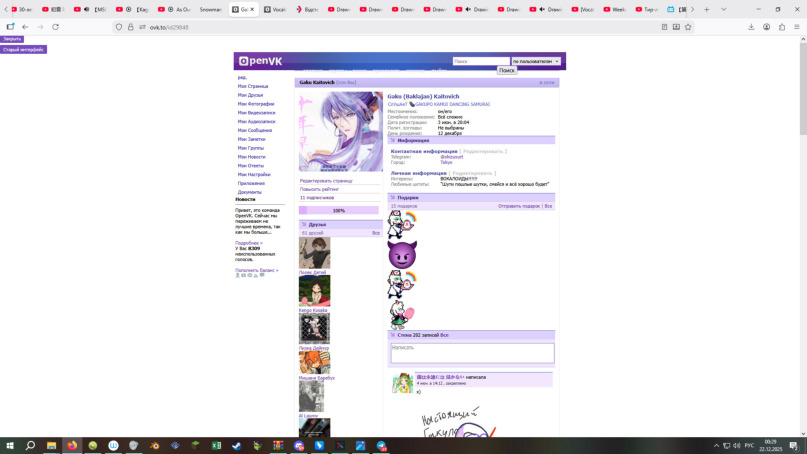This screenshot has height=454, width=807.
Task: Open Мои Аудиозаписи in sidebar
Action: coord(256,121)
